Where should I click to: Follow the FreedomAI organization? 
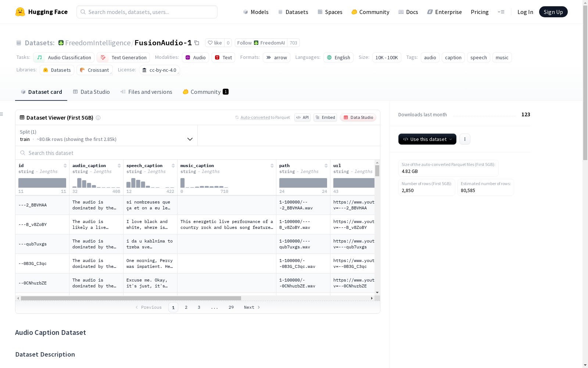tap(261, 43)
